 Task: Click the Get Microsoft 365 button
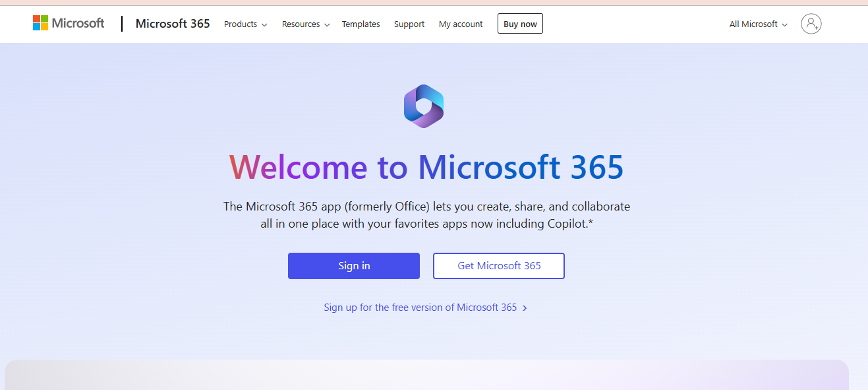pos(499,266)
